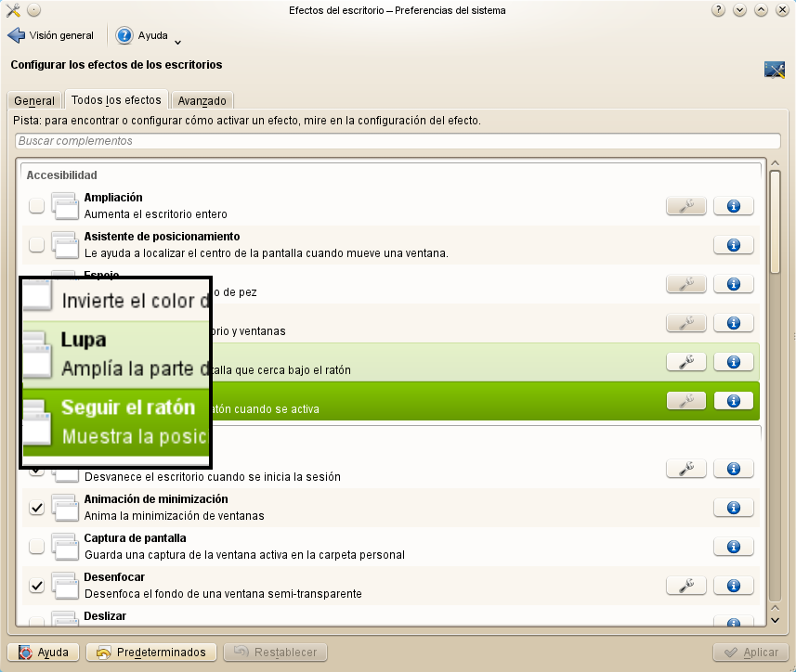
Task: Show info for 'Desvanece el escritorio' effect
Action: tap(733, 469)
